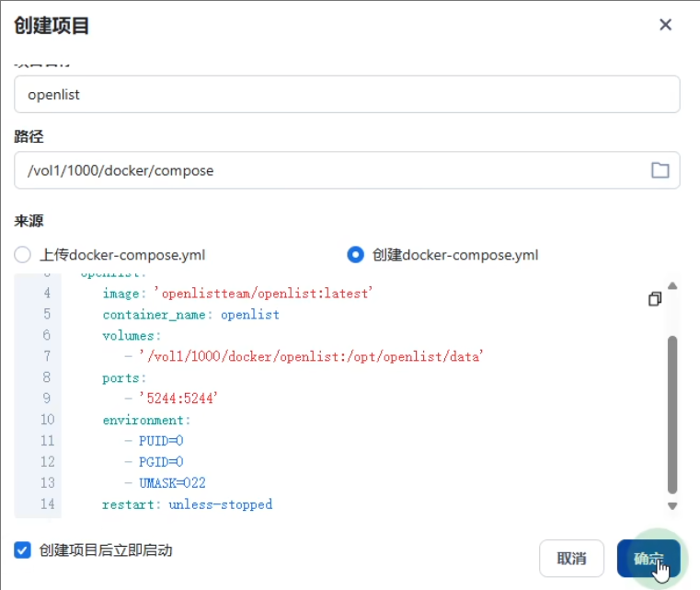Toggle 创建项目后立即启动 checkbox
Viewport: 700px width, 590px height.
coord(22,550)
